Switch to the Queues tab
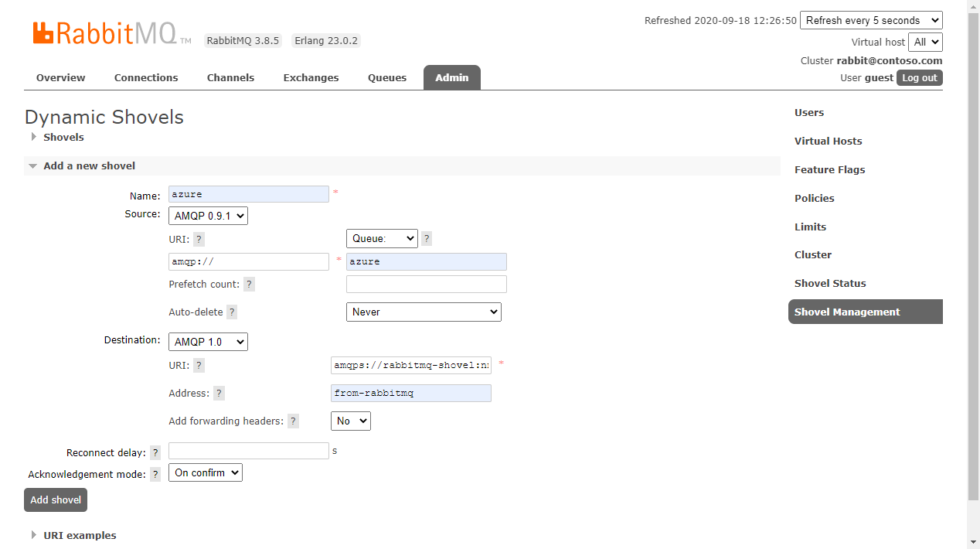980x549 pixels. (386, 77)
